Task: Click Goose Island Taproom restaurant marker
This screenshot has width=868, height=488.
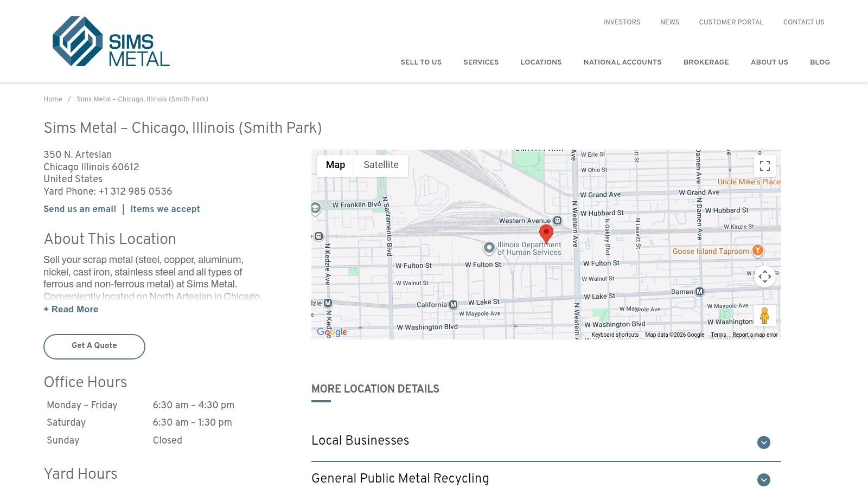Action: point(758,250)
